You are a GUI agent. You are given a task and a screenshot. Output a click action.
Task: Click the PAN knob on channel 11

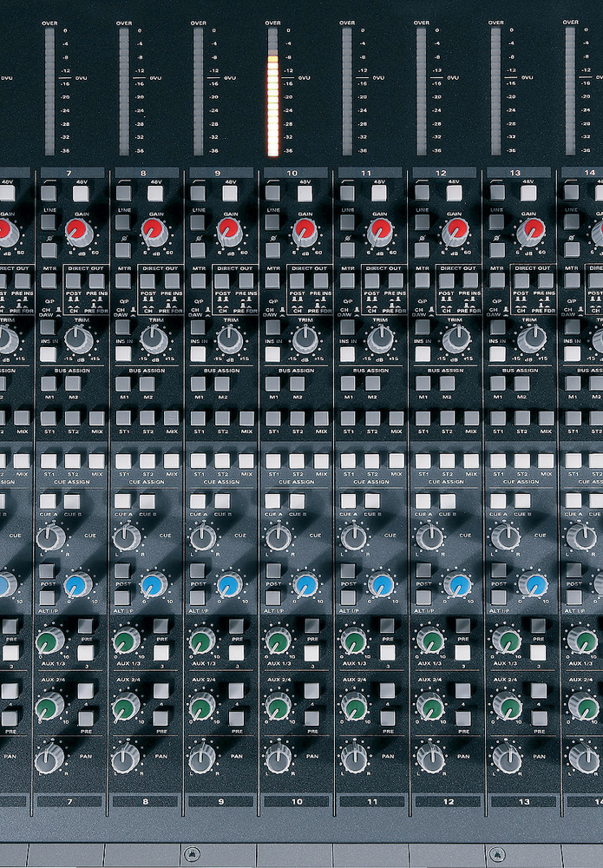354,758
